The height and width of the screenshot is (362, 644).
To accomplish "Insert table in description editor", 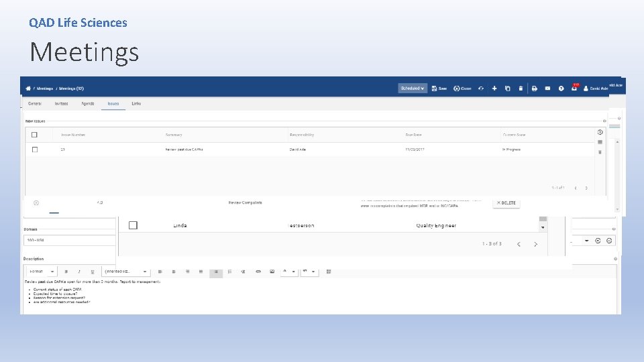I will tap(329, 271).
